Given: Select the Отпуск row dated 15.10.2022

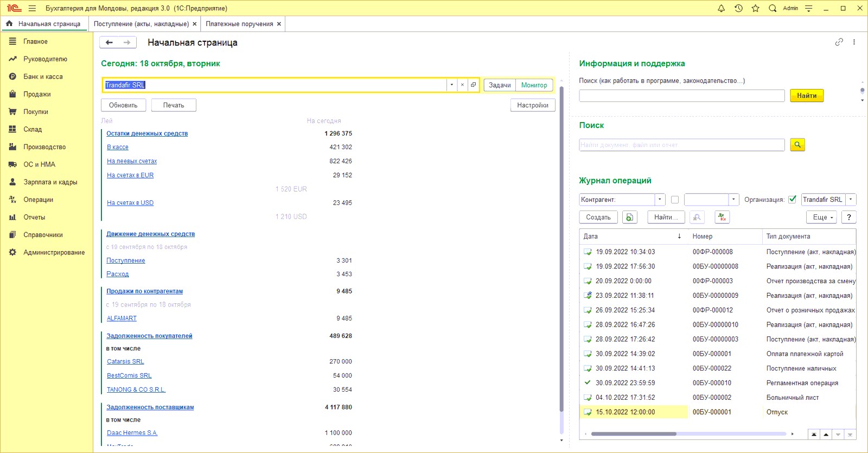Looking at the screenshot, I should [x=718, y=412].
